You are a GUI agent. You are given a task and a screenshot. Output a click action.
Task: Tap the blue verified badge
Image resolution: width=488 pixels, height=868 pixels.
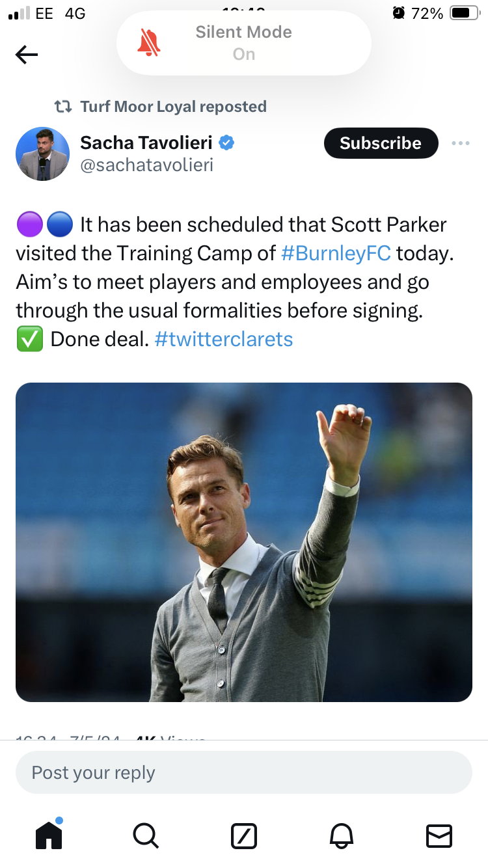(x=226, y=142)
